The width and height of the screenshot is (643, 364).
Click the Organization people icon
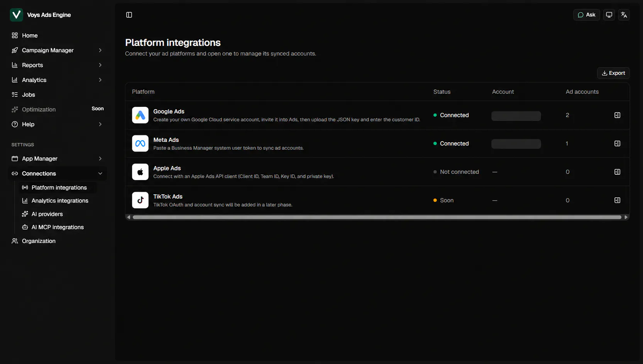[15, 241]
